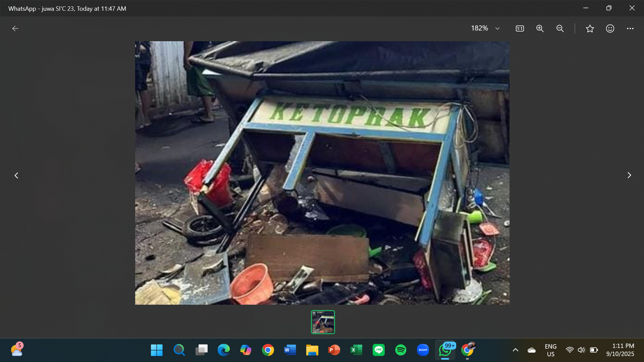This screenshot has width=644, height=362.
Task: Switch ENG US input language
Action: click(550, 350)
